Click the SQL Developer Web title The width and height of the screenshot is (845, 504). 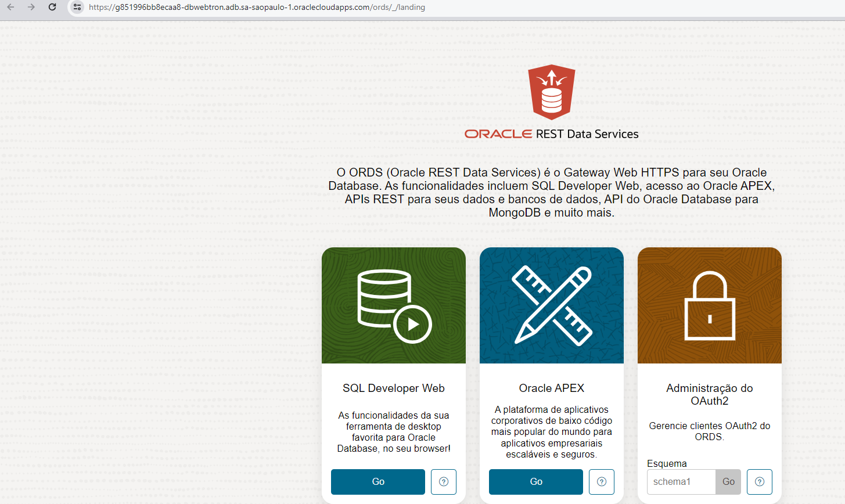pyautogui.click(x=394, y=388)
